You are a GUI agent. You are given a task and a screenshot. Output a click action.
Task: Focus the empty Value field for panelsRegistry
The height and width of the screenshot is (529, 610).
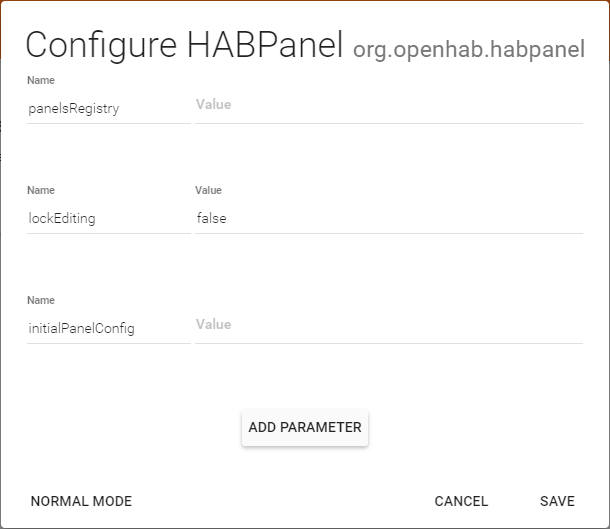(x=388, y=104)
